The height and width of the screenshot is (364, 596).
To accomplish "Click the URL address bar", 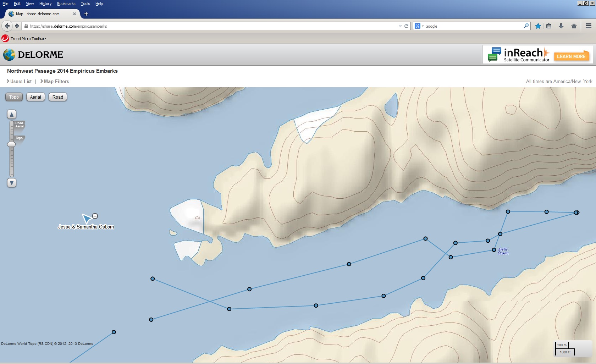I will pos(213,26).
